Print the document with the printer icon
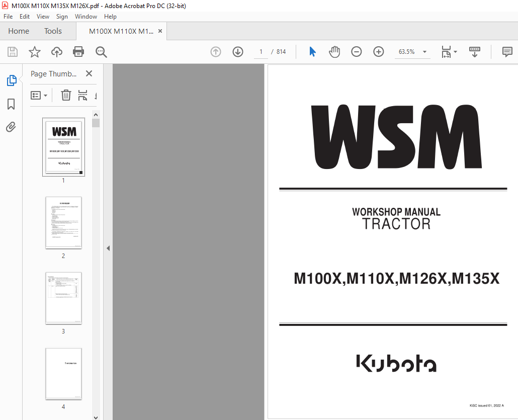This screenshot has height=420, width=518. [x=78, y=52]
